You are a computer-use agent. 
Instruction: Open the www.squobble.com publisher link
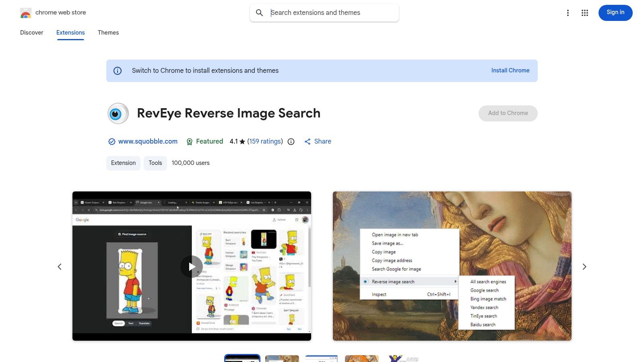148,142
